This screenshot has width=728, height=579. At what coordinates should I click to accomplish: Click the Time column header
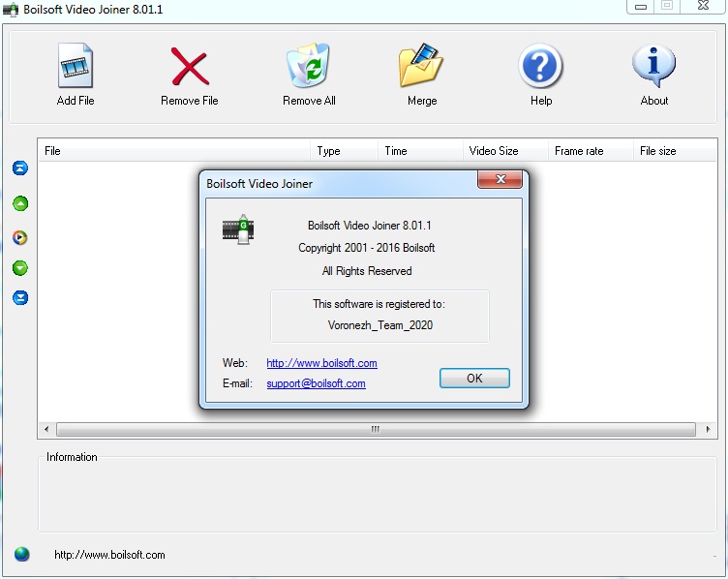pos(420,151)
